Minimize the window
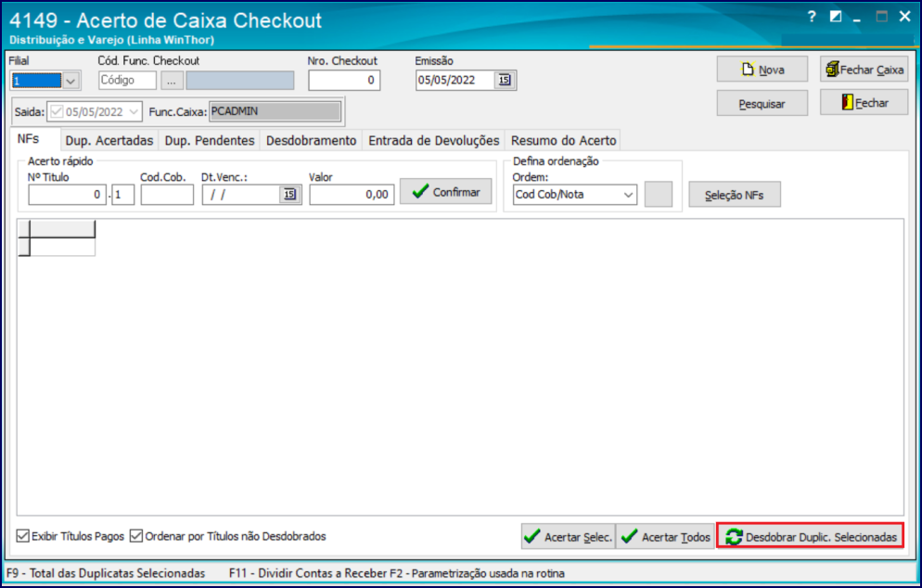Screen dimensions: 922x588 (857, 19)
